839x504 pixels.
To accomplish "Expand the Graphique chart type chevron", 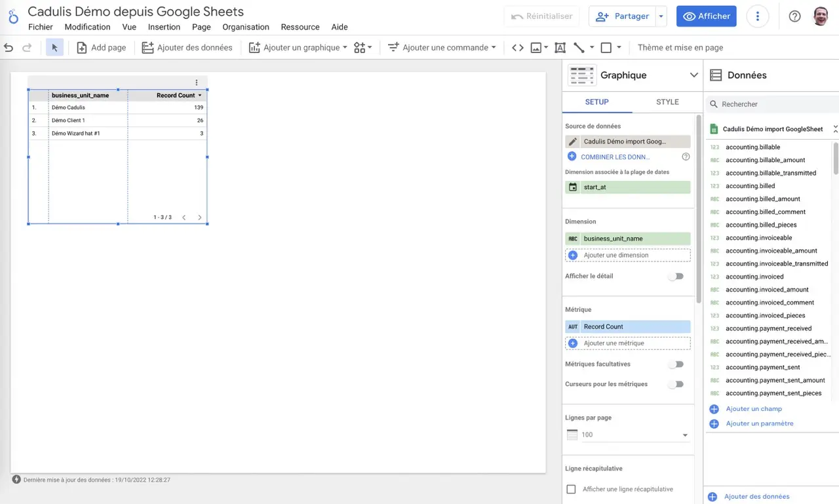I will [x=693, y=75].
